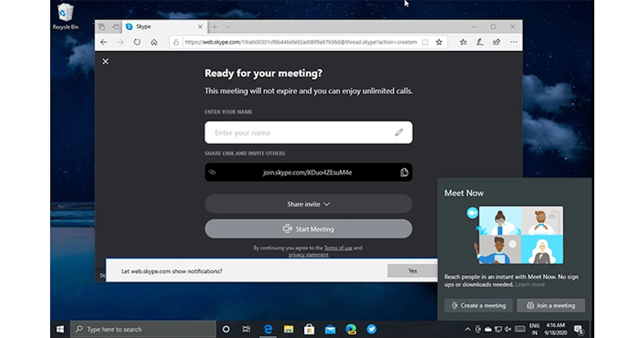Click the join.skype.com meeting link text
Image resolution: width=644 pixels, height=338 pixels.
pyautogui.click(x=308, y=172)
